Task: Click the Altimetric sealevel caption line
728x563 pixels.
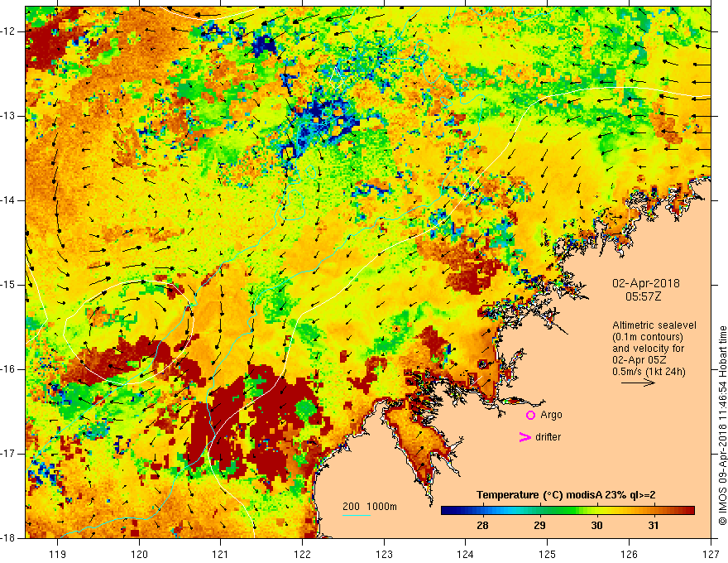Action: point(654,325)
